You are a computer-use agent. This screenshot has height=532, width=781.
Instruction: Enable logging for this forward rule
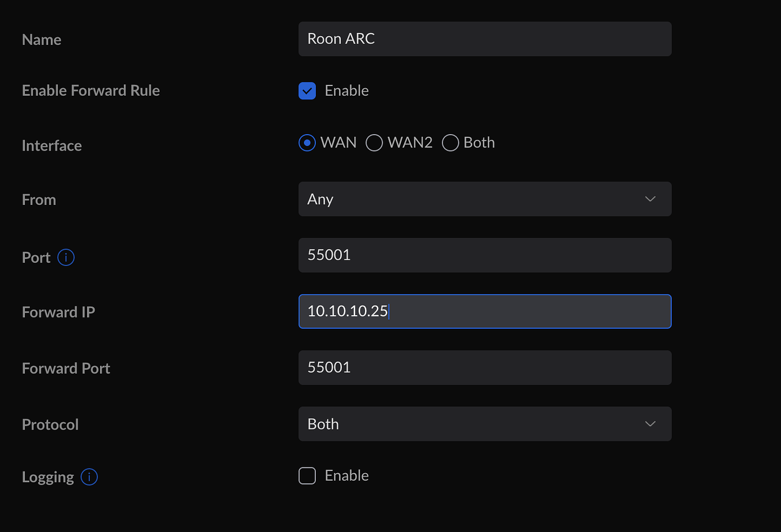(307, 475)
